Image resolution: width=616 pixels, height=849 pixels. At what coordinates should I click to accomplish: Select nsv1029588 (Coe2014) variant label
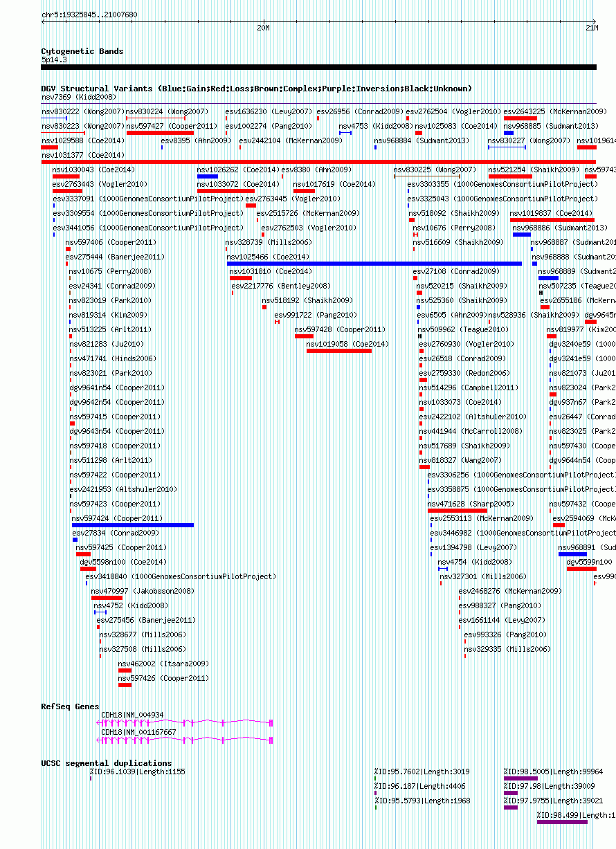click(83, 140)
